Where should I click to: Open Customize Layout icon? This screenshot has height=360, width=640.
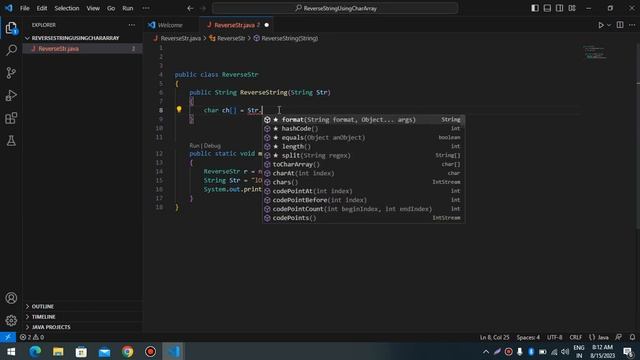pos(572,8)
